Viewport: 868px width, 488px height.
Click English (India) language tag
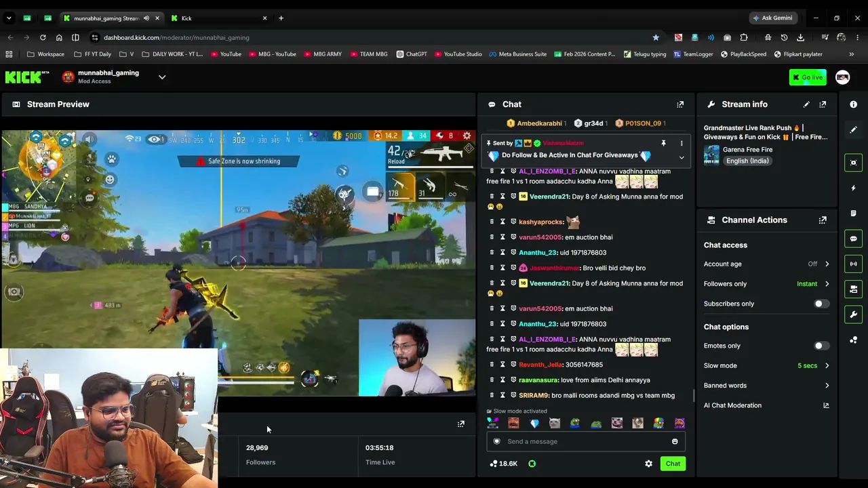pos(747,161)
